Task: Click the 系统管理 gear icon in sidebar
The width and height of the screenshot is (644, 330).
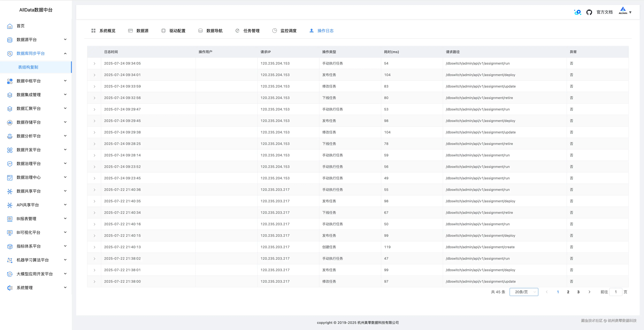Action: point(10,288)
